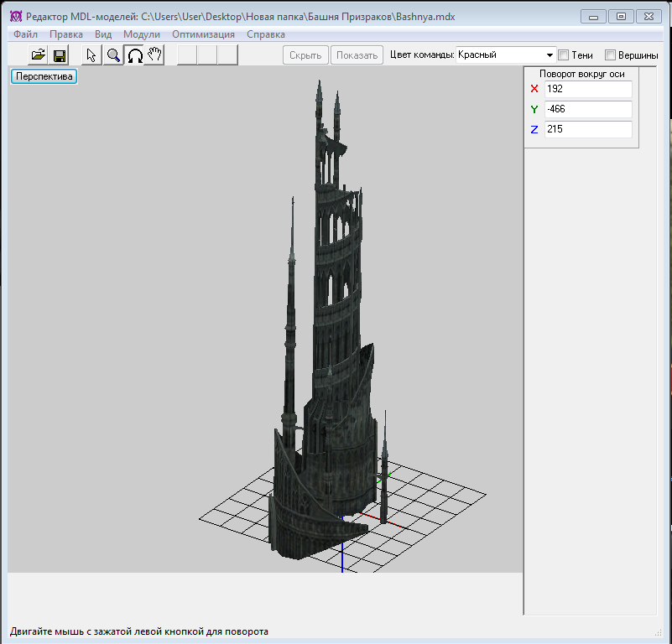
Task: Click the X axis rotation field
Action: click(x=587, y=89)
